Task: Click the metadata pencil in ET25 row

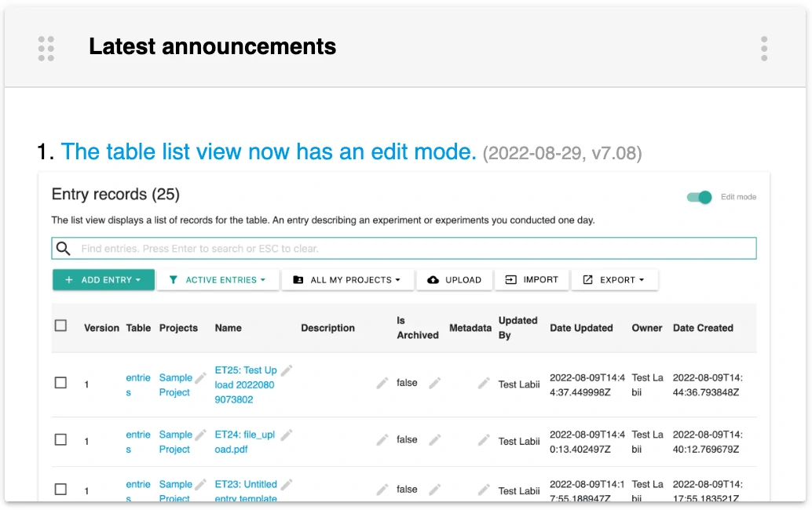Action: (485, 383)
